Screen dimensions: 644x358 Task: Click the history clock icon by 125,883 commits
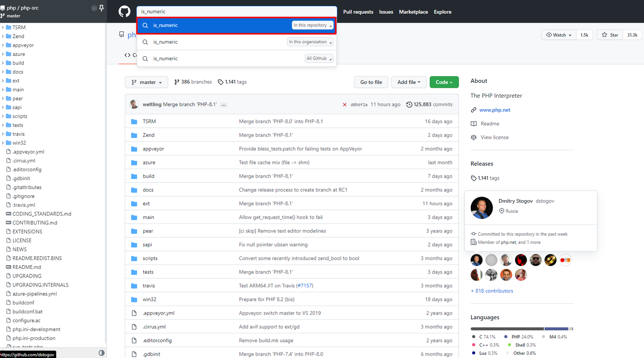point(409,105)
